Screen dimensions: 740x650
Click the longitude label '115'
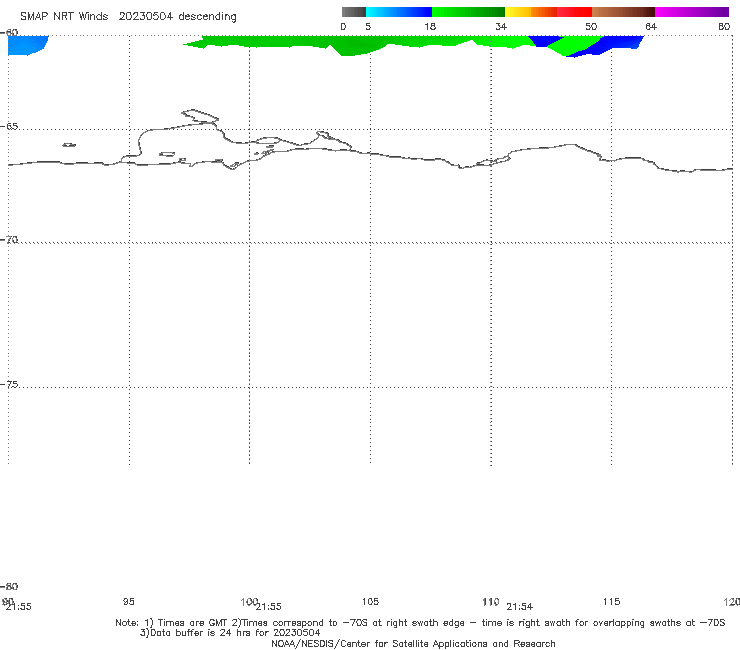611,601
